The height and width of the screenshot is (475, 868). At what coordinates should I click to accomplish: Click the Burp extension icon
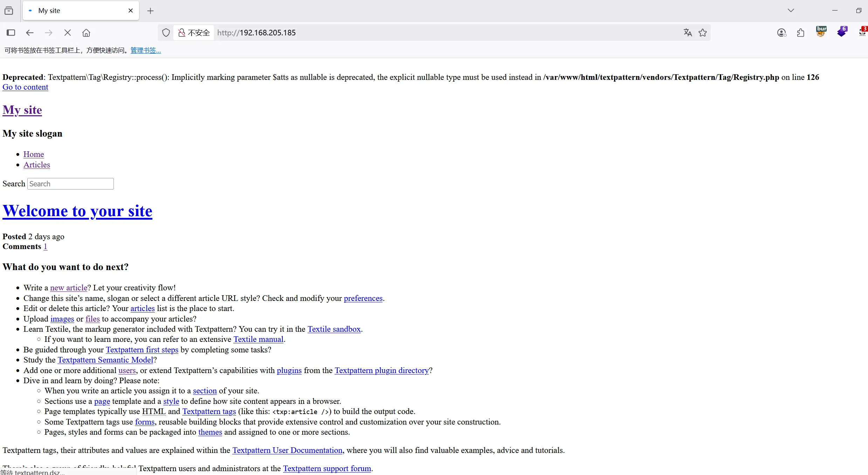pos(821,32)
